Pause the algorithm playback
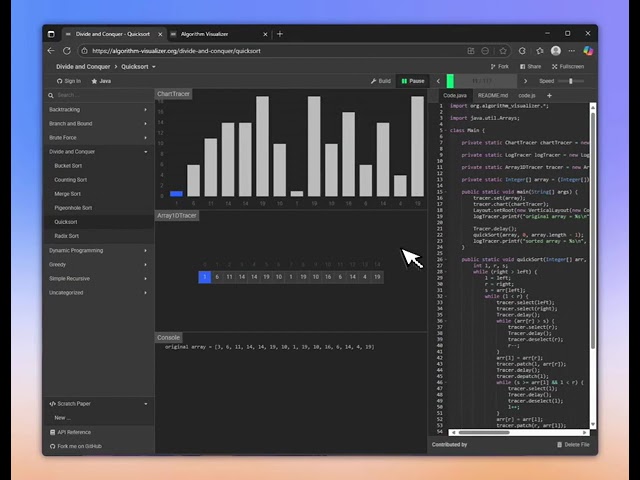The width and height of the screenshot is (640, 480). (x=413, y=81)
